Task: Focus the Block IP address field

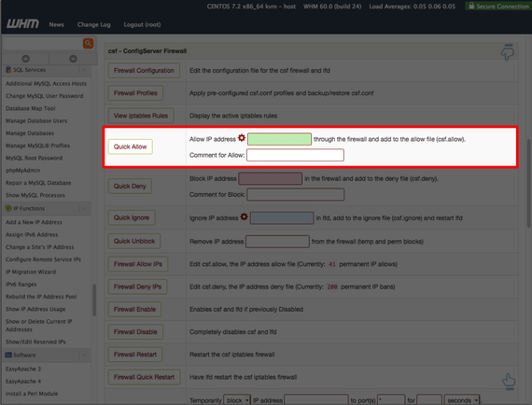Action: pos(270,178)
